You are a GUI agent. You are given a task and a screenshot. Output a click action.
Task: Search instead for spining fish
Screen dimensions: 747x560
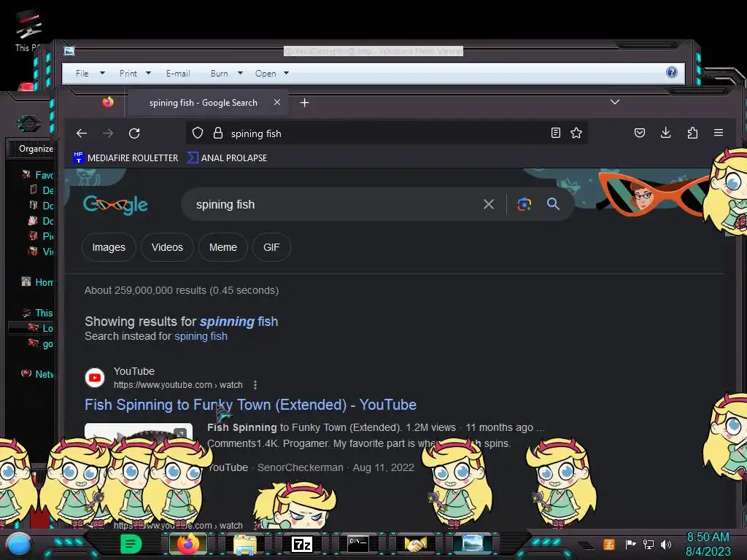(201, 336)
